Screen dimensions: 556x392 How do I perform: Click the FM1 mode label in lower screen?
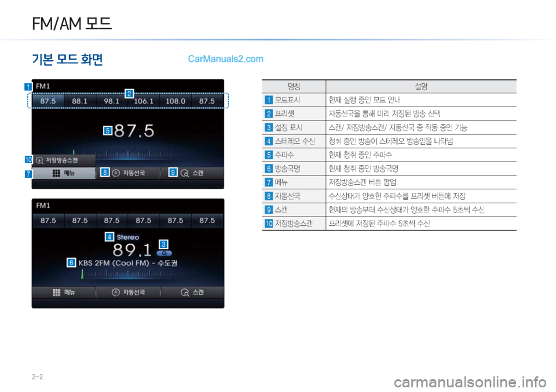coord(43,206)
